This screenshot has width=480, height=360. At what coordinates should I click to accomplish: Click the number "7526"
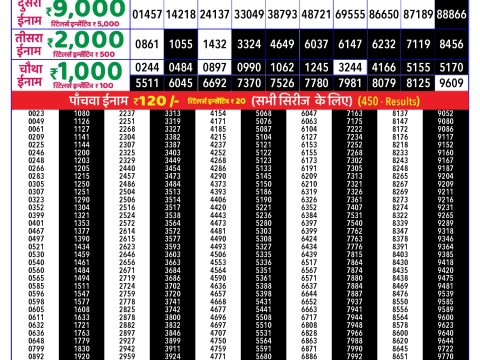click(282, 83)
